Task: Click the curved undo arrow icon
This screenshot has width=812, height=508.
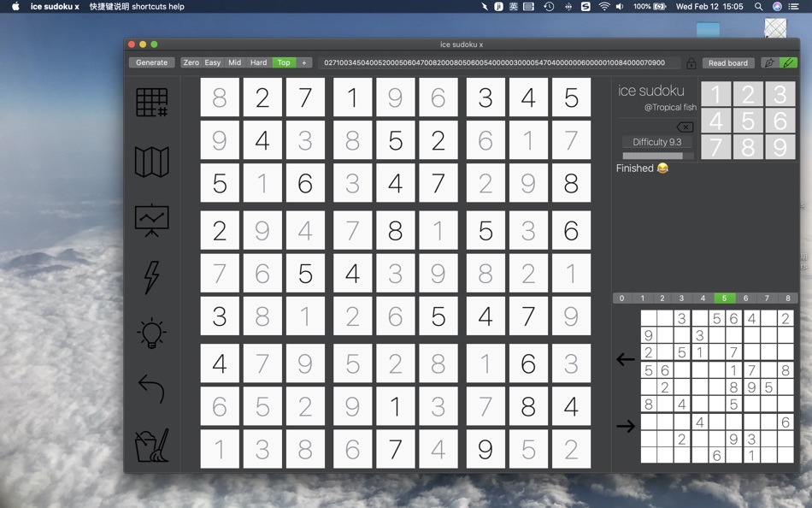Action: 151,389
